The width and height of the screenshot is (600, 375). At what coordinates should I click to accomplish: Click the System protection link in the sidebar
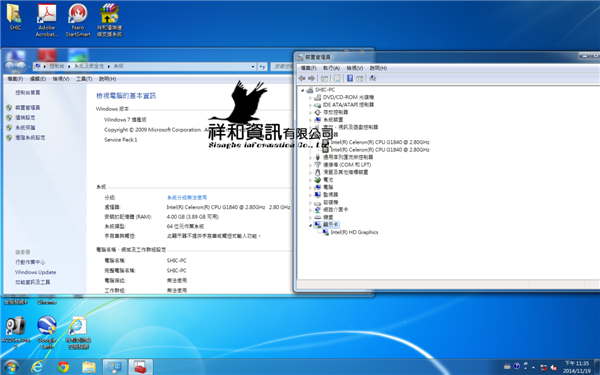pyautogui.click(x=25, y=128)
